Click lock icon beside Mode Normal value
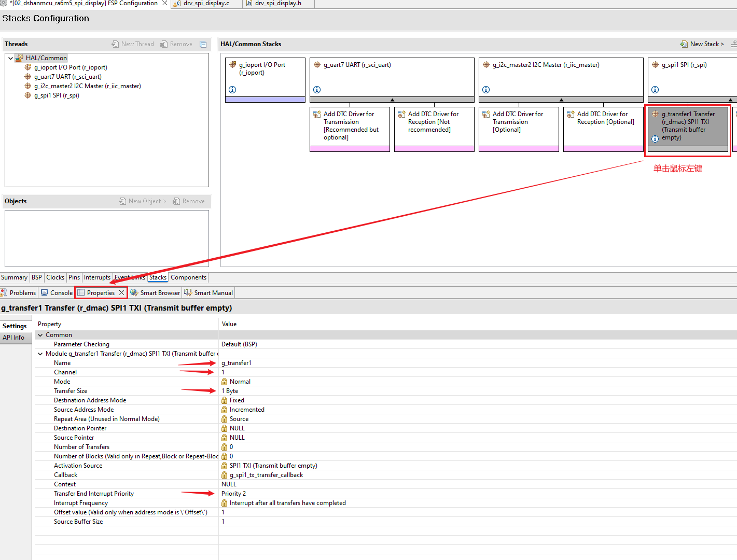 click(225, 382)
